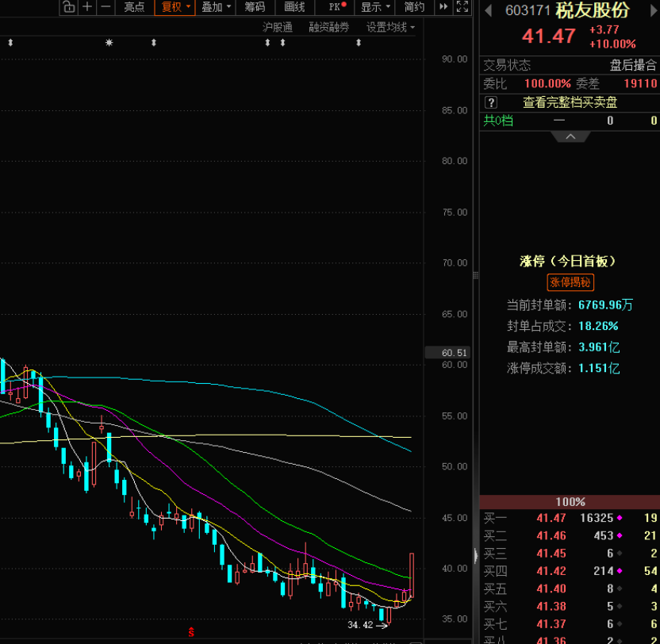Switch to 简约 simple mode
The height and width of the screenshot is (644, 660).
tap(414, 7)
